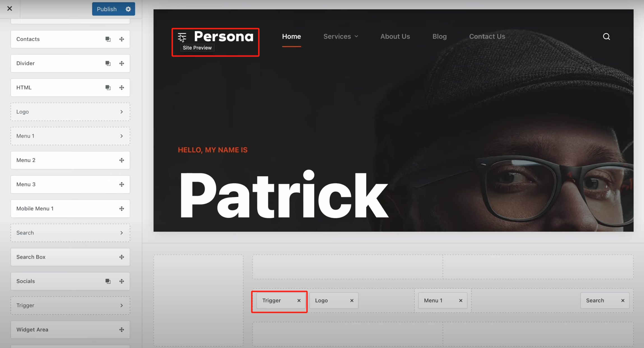Image resolution: width=644 pixels, height=348 pixels.
Task: Open Menu 1 settings chevron
Action: pyautogui.click(x=122, y=136)
